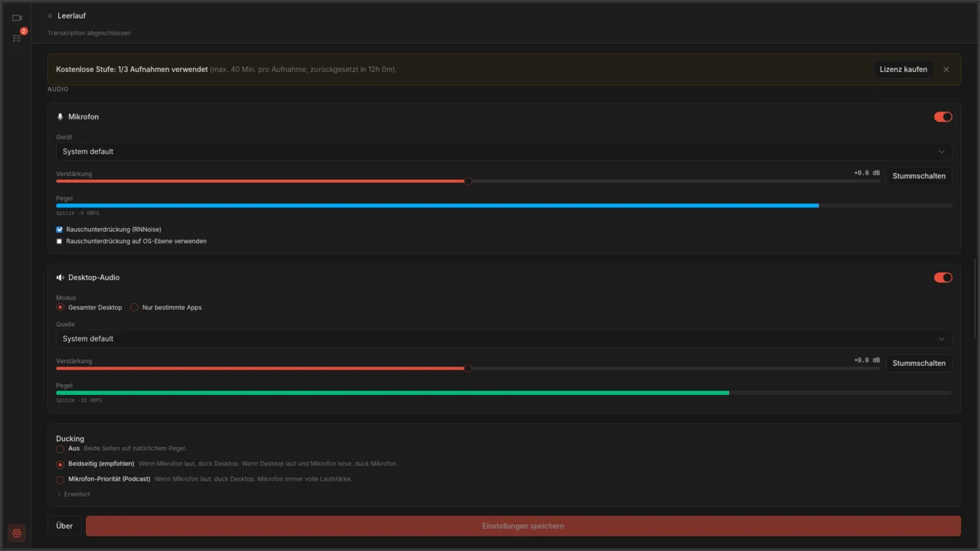Viewport: 980px width, 551px height.
Task: Click the Ducking section heading
Action: click(70, 439)
